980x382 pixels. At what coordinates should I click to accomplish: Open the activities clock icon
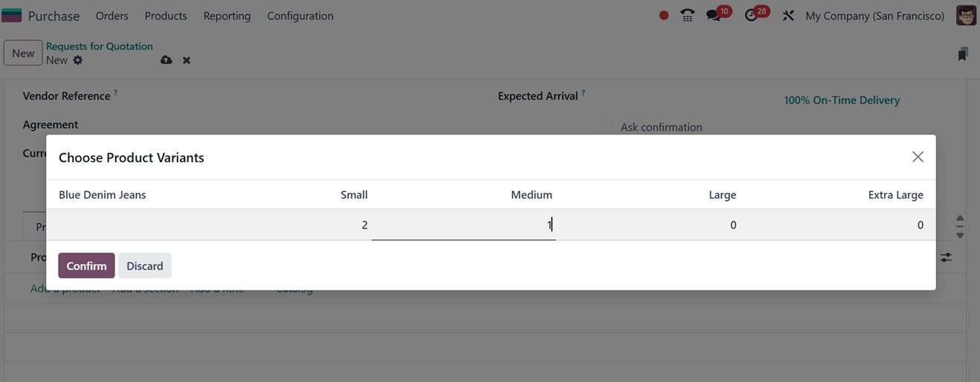click(752, 16)
